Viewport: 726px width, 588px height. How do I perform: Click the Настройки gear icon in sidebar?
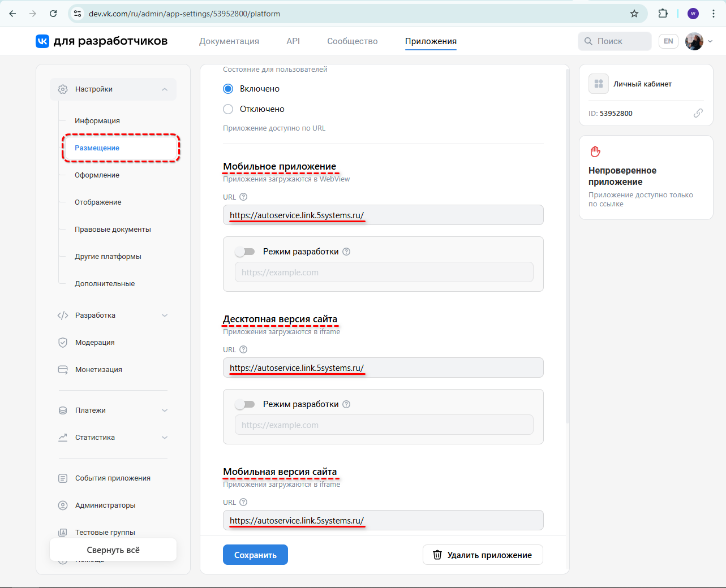(62, 89)
